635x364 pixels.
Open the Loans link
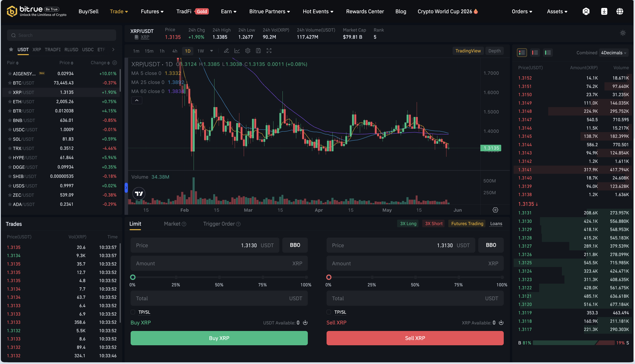[x=496, y=224]
